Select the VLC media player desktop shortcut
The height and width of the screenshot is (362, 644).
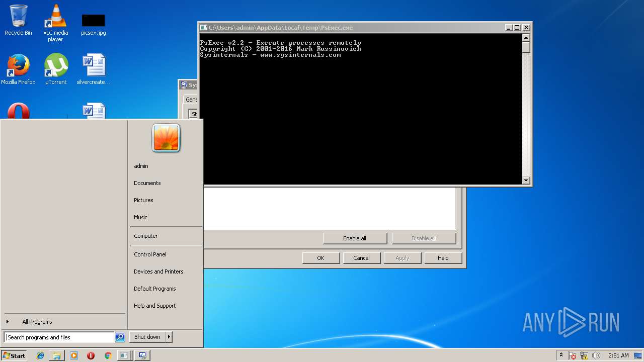pos(55,23)
